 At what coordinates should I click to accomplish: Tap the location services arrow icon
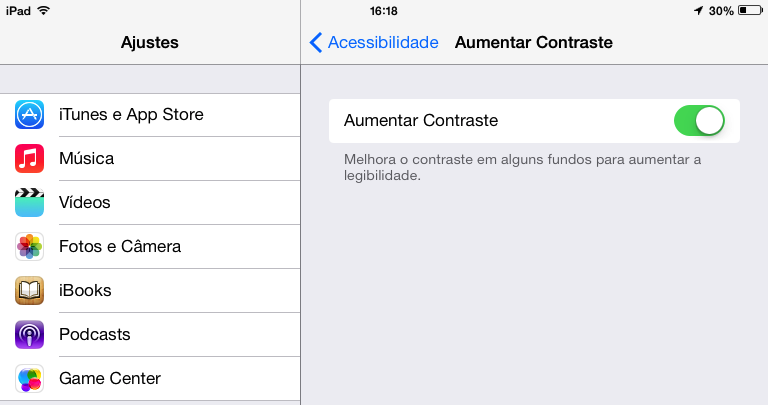click(x=698, y=10)
